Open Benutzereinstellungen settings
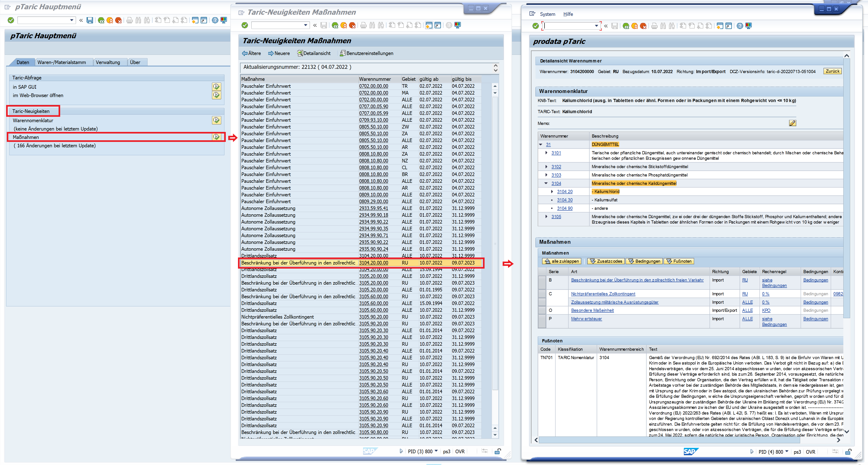The image size is (868, 465). tap(366, 53)
